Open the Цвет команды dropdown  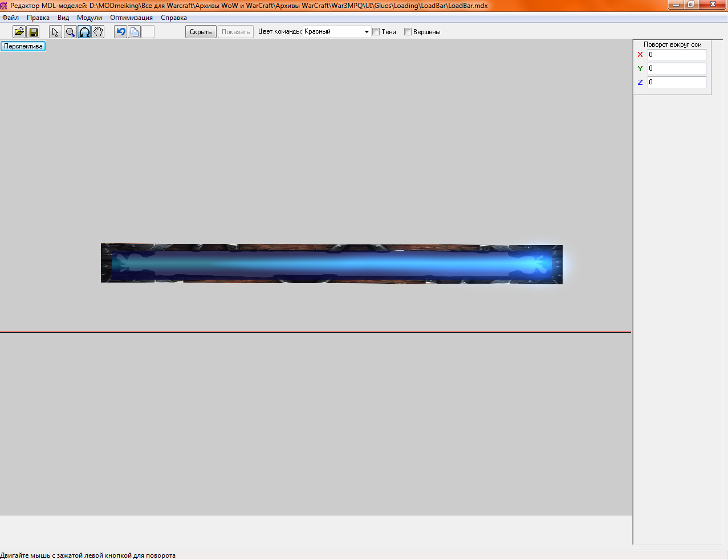(337, 32)
